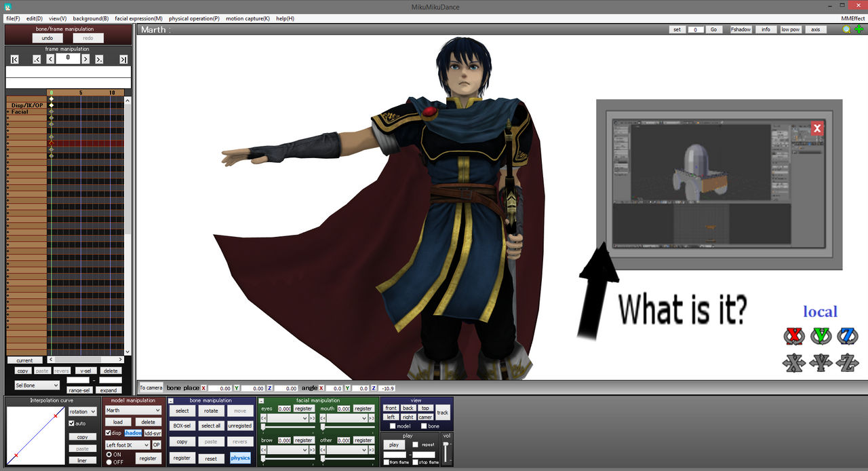
Task: Toggle the from flame checkbox
Action: click(386, 462)
